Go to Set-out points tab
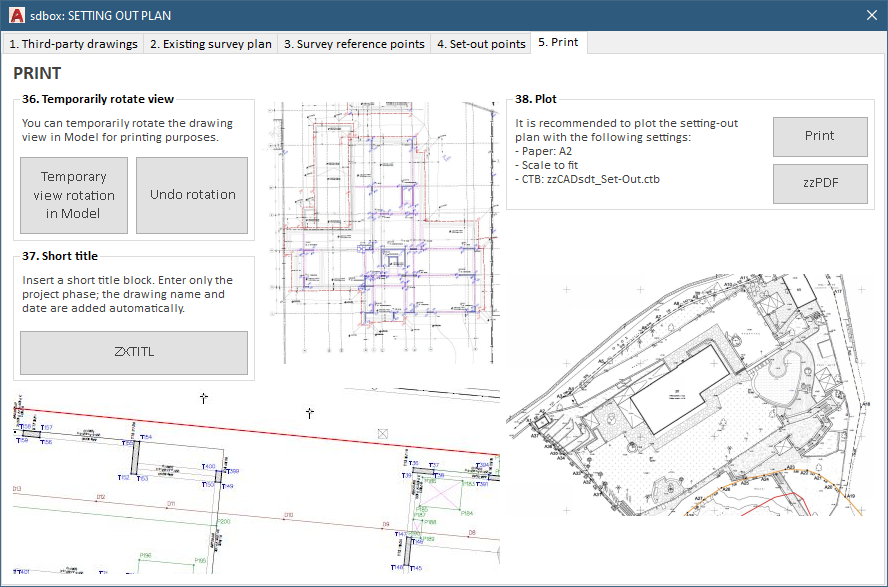 pyautogui.click(x=481, y=44)
